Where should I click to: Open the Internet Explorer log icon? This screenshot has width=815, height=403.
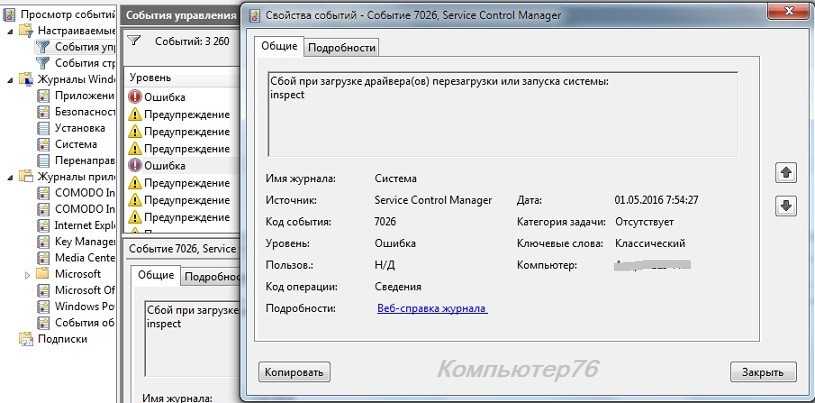click(44, 225)
